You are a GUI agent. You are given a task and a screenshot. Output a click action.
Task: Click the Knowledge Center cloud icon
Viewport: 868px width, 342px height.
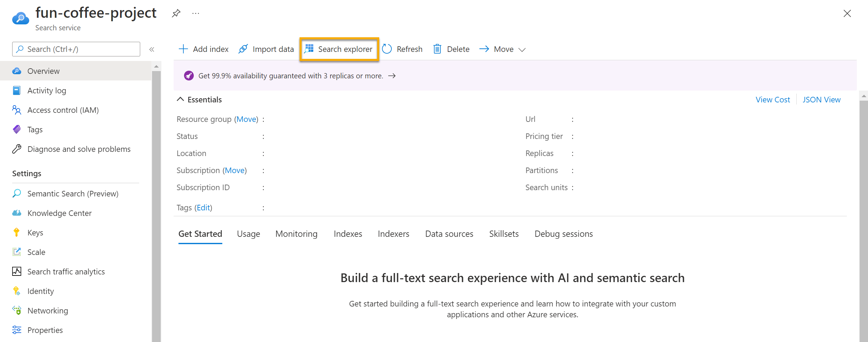click(17, 213)
